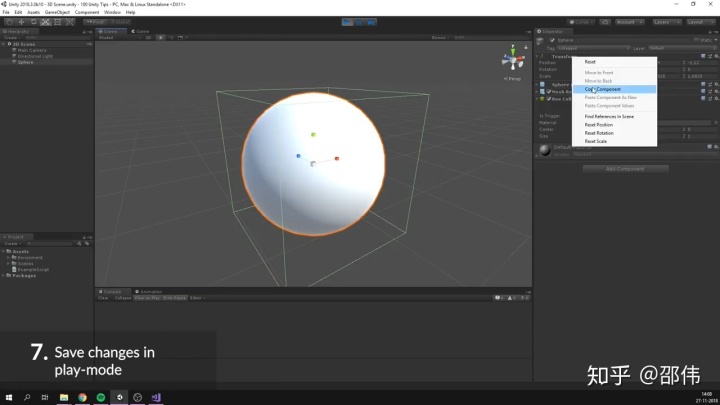Toggle Pivot handle position mode
The image size is (720, 405).
(94, 22)
